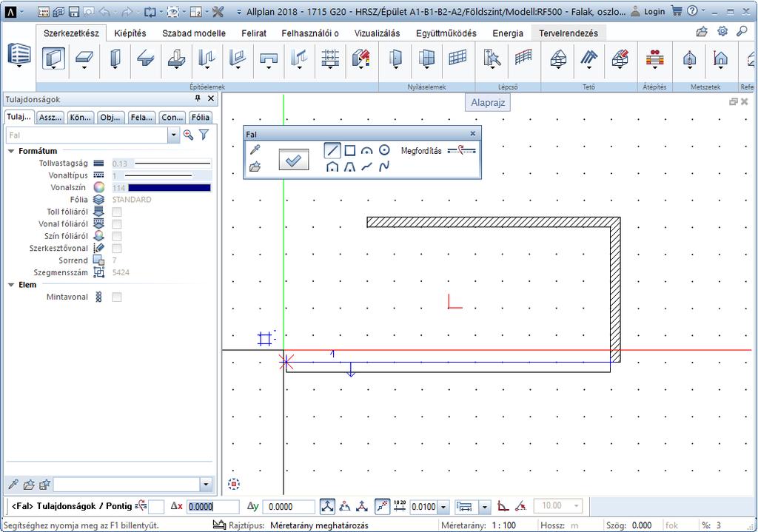Select spline wall input in Fal palette
This screenshot has width=758, height=532.
click(x=384, y=166)
